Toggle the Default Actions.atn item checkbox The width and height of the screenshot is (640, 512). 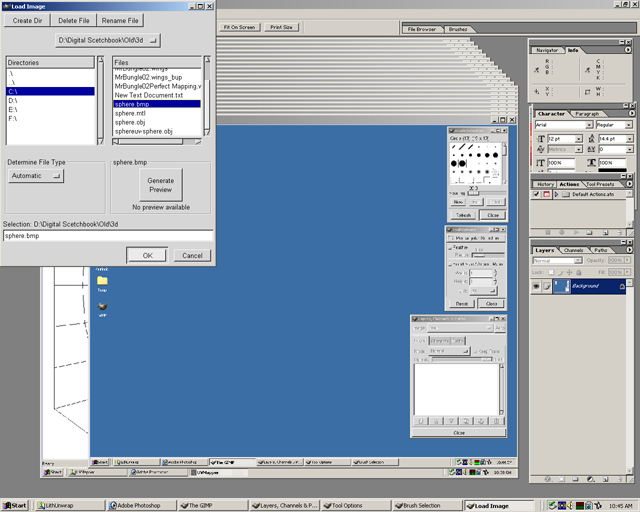[x=536, y=194]
